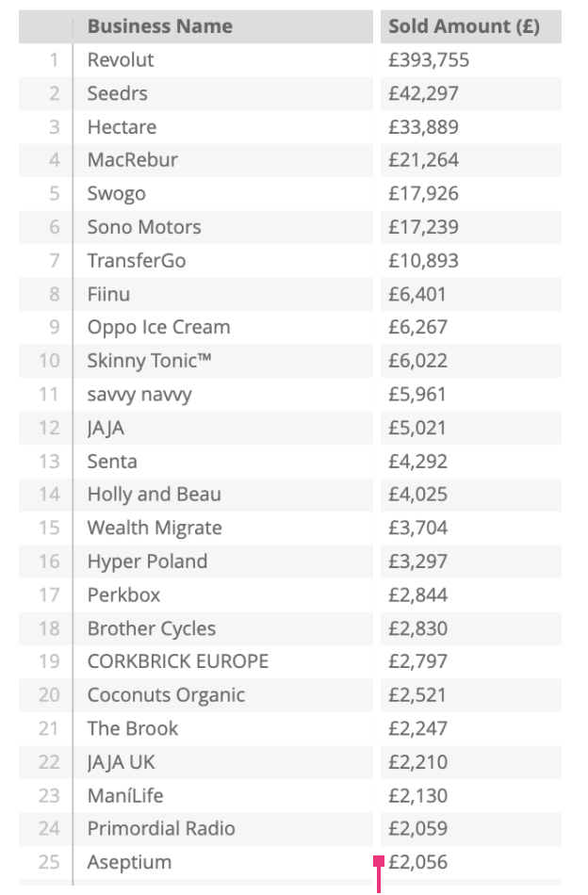Image resolution: width=588 pixels, height=895 pixels.
Task: Click the Sold Amount (£) column header
Action: (464, 26)
